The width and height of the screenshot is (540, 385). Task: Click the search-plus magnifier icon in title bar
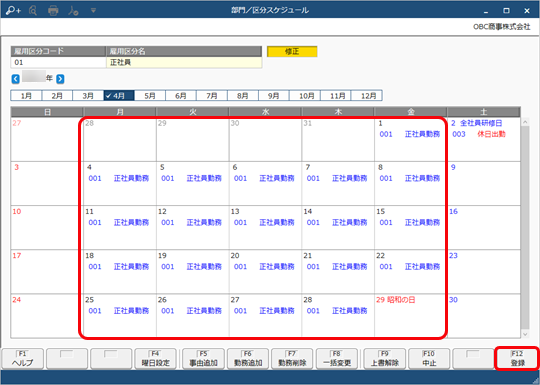13,11
